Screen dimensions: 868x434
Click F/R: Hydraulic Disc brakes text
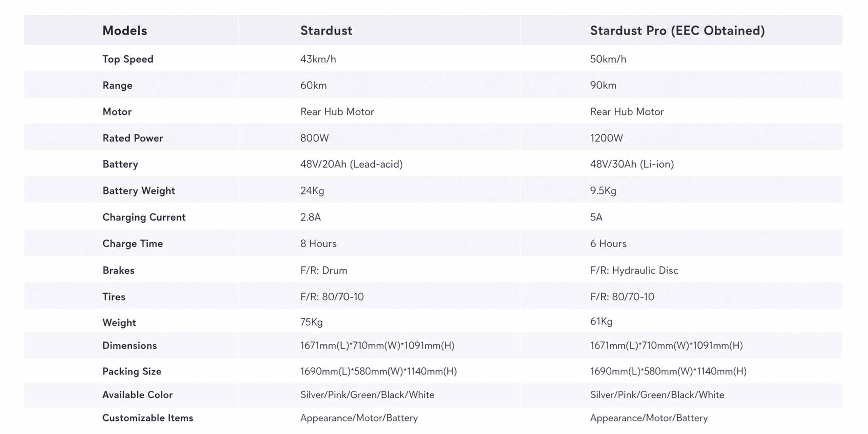pos(634,270)
